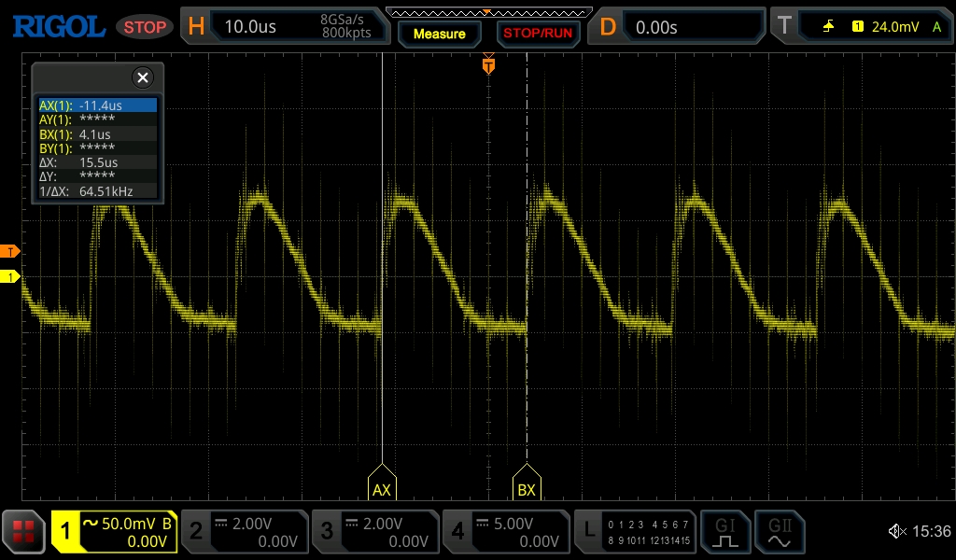Click the trigger source channel 1 badge
The image size is (956, 560).
[x=858, y=26]
